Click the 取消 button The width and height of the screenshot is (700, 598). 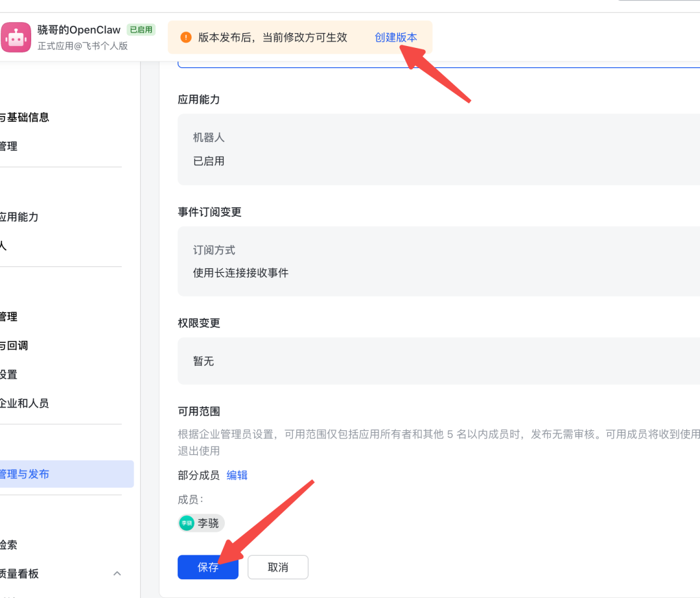277,567
